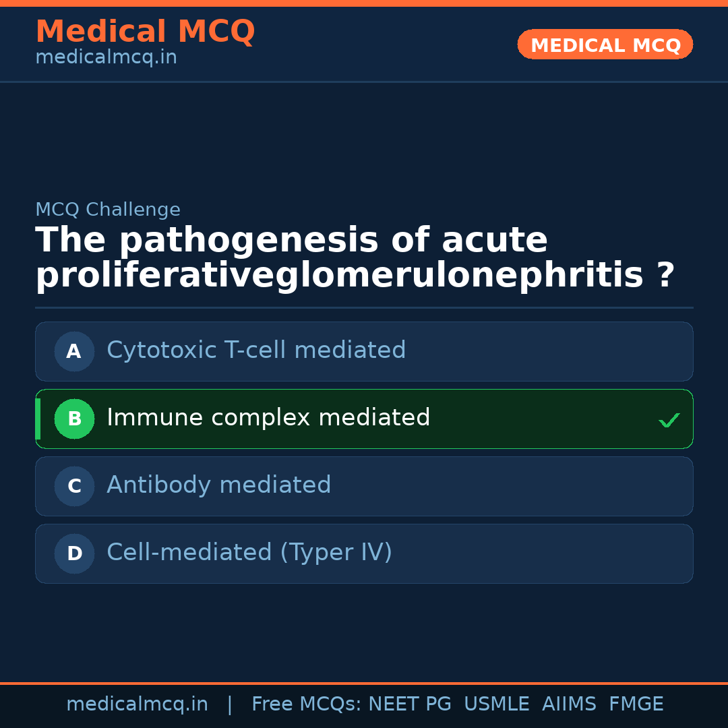Click the green checkmark on option B
This screenshot has height=728, width=728.
[x=669, y=420]
